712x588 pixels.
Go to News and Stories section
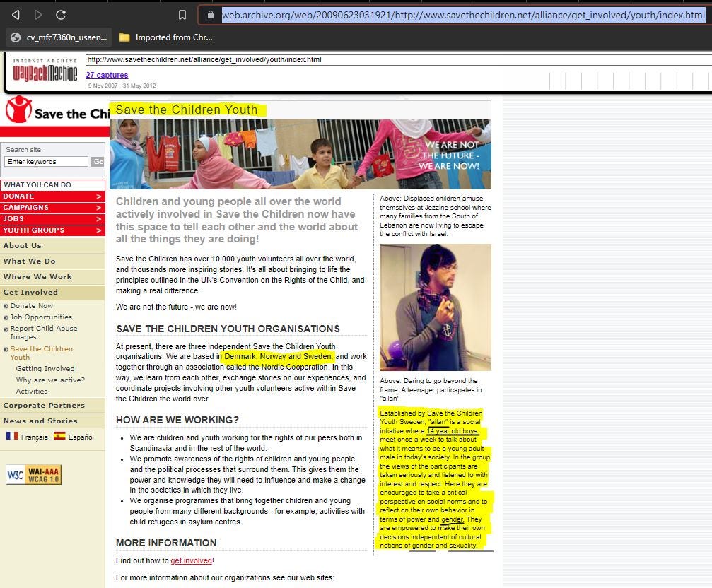pyautogui.click(x=52, y=421)
